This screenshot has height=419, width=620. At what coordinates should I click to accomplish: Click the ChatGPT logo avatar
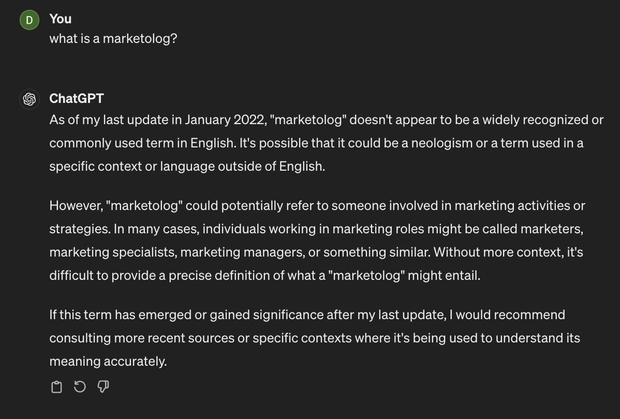(29, 99)
